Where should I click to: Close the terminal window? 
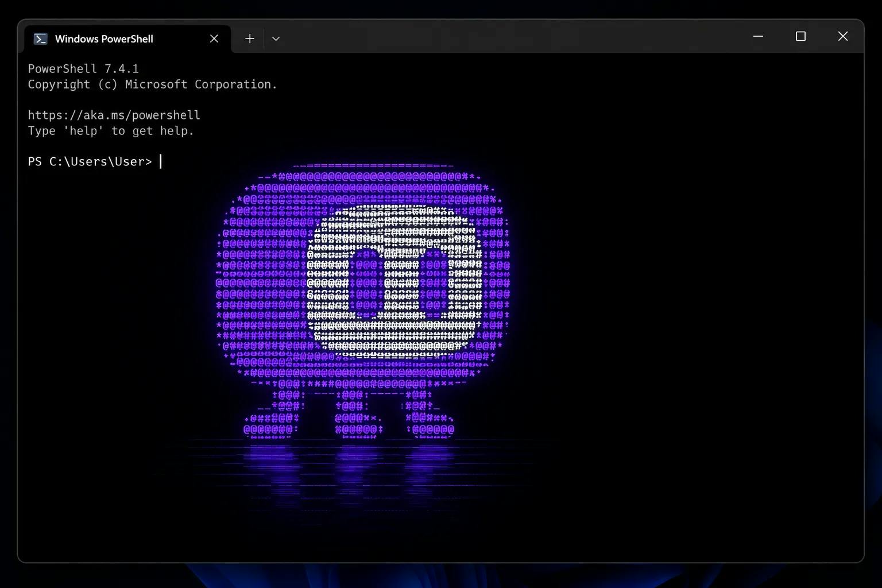(x=842, y=36)
